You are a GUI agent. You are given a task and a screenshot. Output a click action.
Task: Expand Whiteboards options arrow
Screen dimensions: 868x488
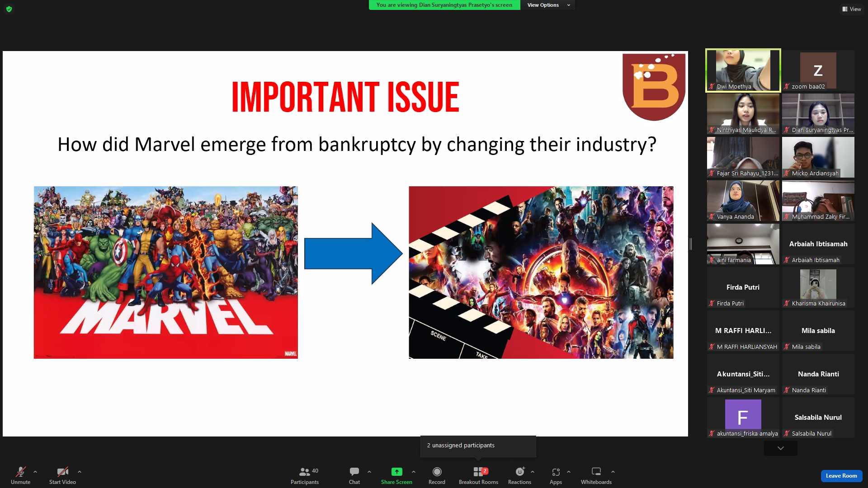pyautogui.click(x=613, y=472)
